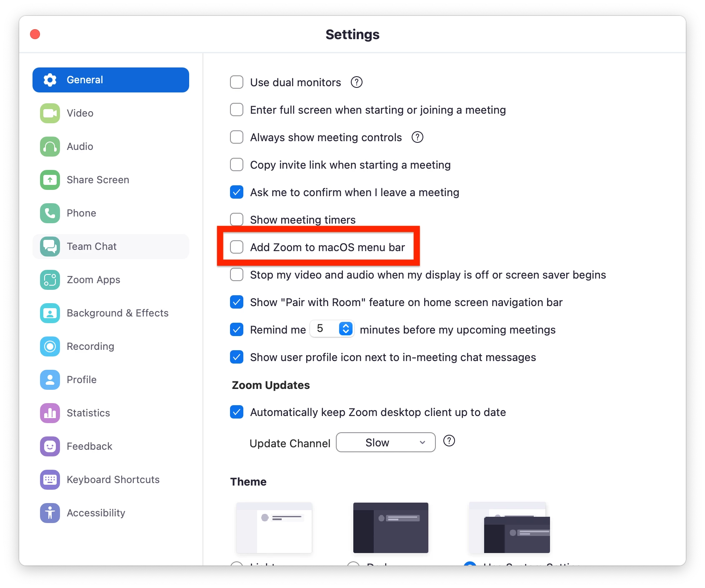The width and height of the screenshot is (705, 588).
Task: Uncheck Show Pair with Room feature
Action: coord(237,302)
